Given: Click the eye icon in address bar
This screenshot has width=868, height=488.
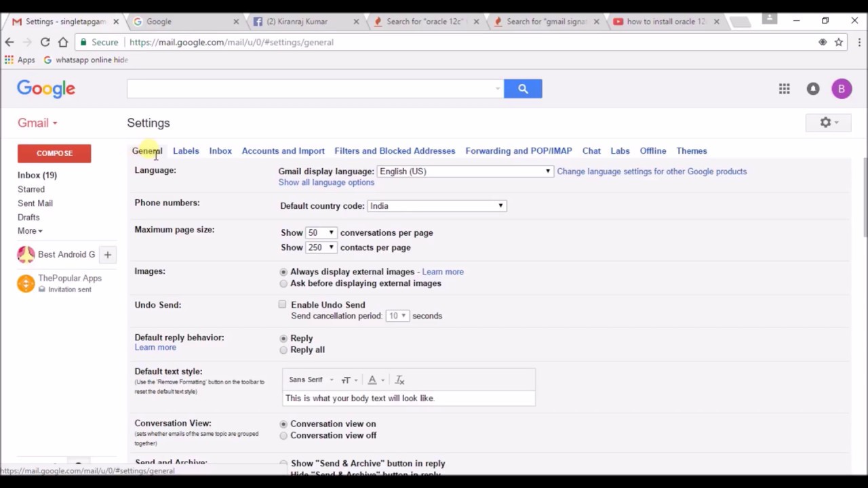Looking at the screenshot, I should coord(823,42).
